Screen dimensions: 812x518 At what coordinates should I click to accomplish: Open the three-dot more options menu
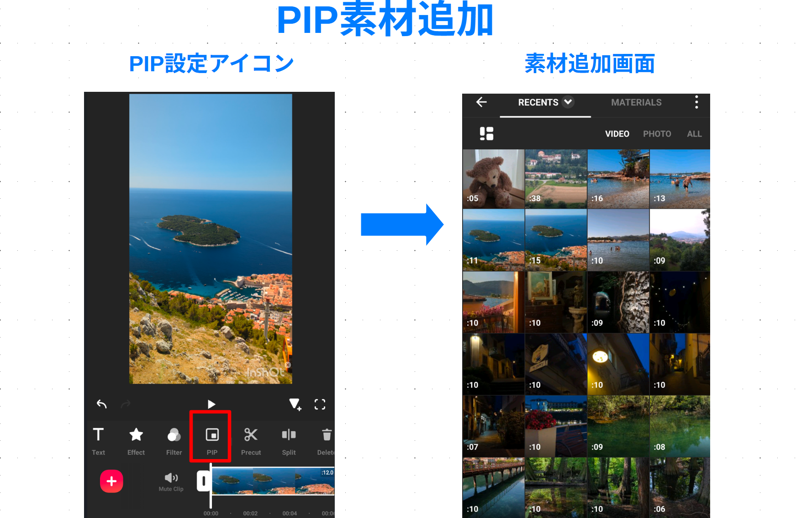pos(696,102)
